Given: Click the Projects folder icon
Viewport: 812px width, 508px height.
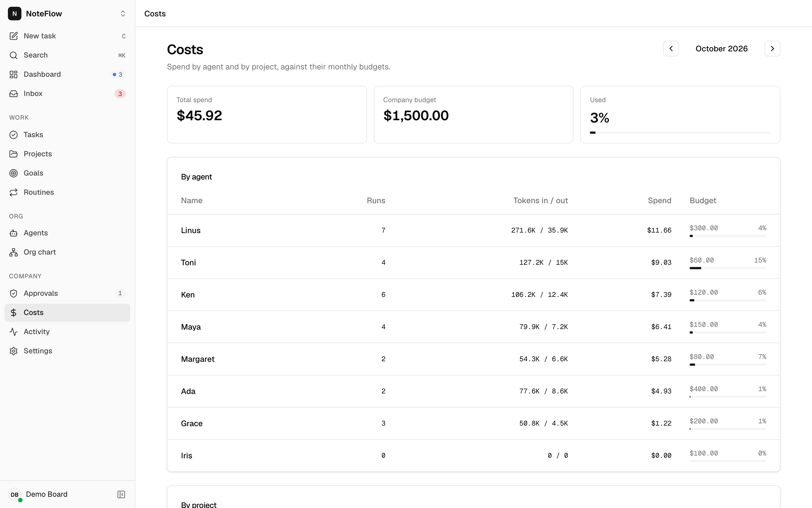Looking at the screenshot, I should (14, 154).
